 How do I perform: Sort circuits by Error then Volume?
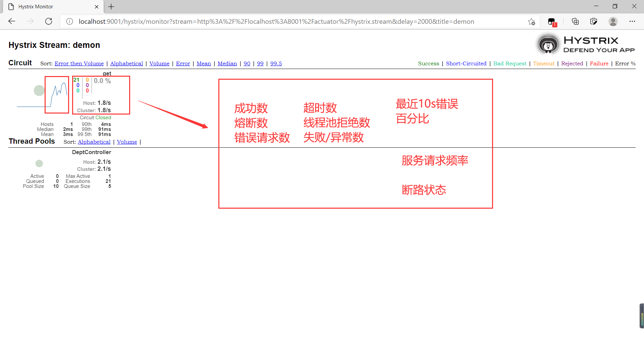tap(79, 64)
